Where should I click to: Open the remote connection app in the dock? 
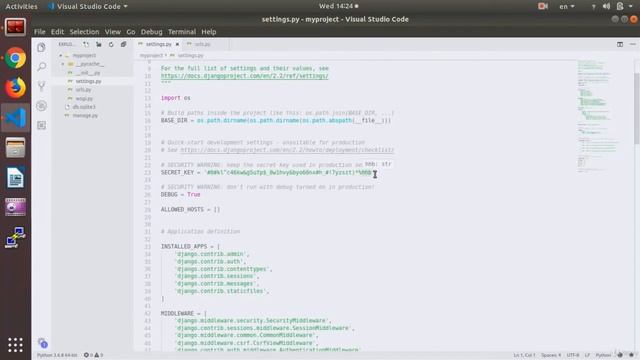[x=16, y=237]
